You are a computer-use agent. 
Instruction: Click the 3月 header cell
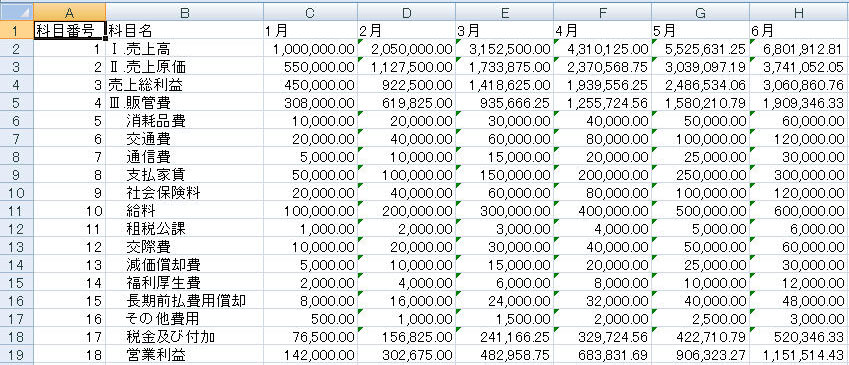coord(504,30)
